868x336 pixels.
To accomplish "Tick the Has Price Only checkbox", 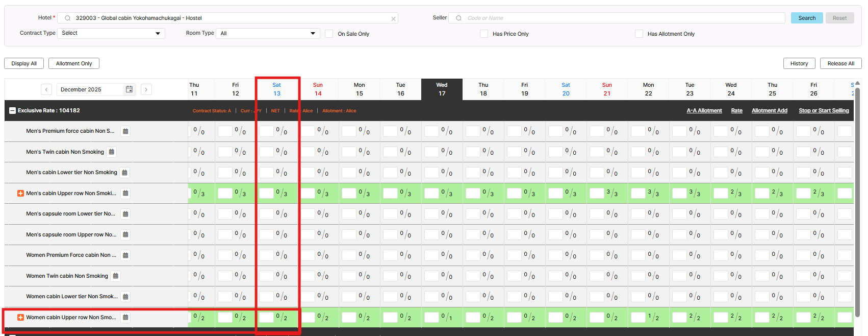I will point(484,34).
